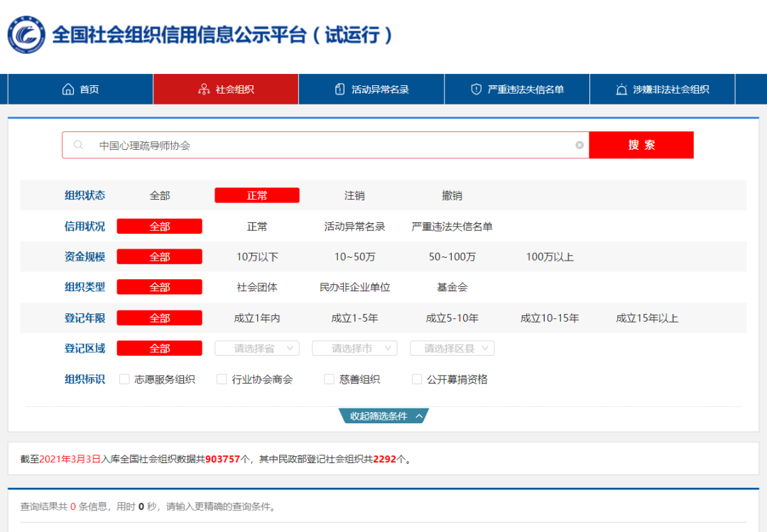
Task: Open the 严重违法失信名单 tab
Action: pos(517,89)
